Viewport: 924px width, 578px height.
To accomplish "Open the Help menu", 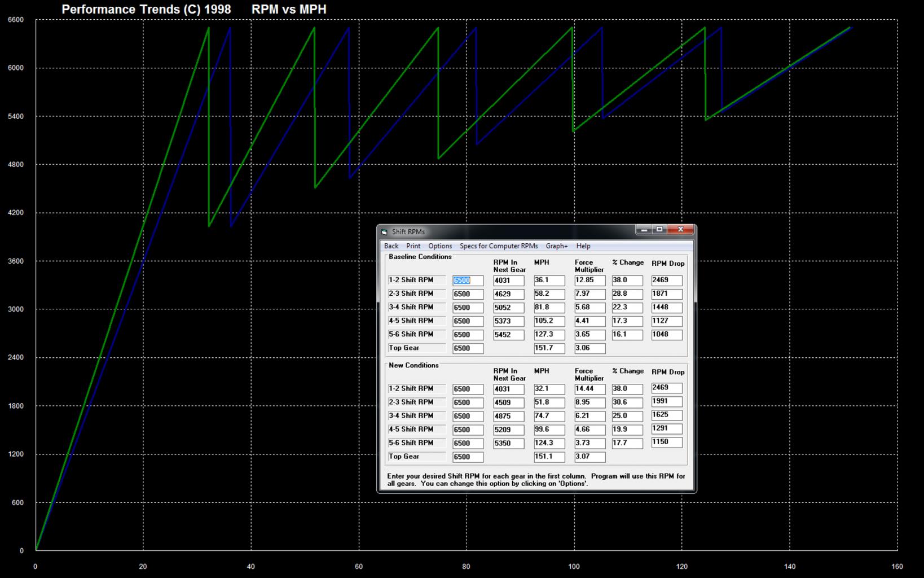I will (x=583, y=246).
